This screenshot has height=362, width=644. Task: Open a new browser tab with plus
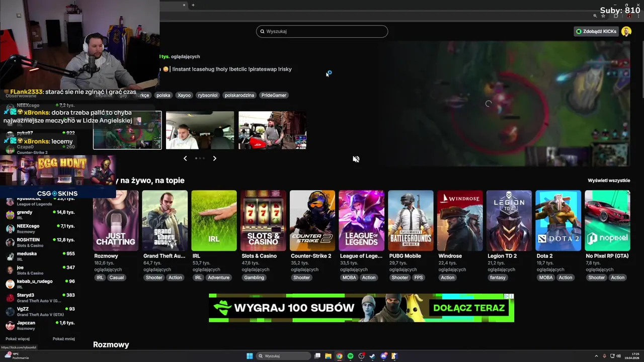coord(193,5)
